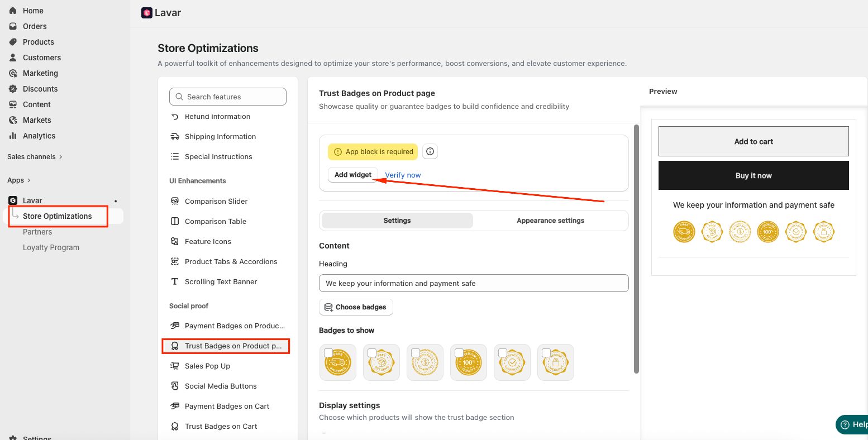The height and width of the screenshot is (440, 868).
Task: Click 100% Premium Quality badge in preview
Action: pos(768,231)
